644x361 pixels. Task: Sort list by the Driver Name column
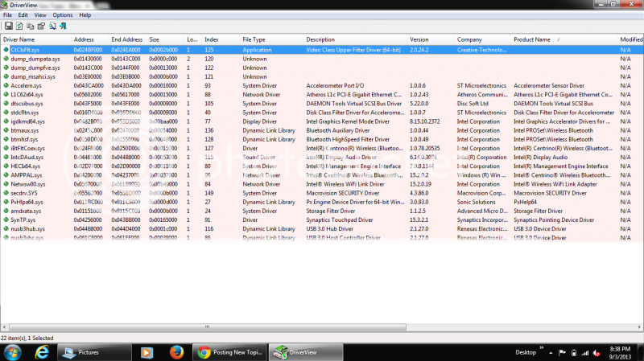pos(19,39)
